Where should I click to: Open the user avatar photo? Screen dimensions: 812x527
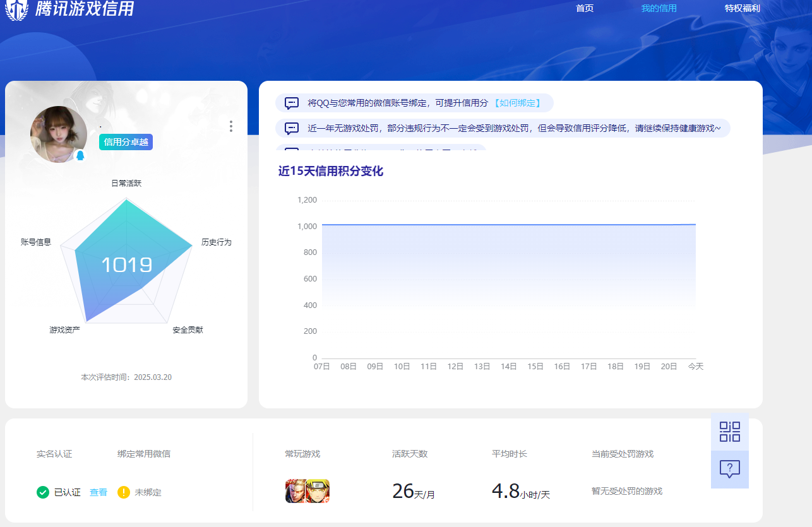(x=59, y=134)
